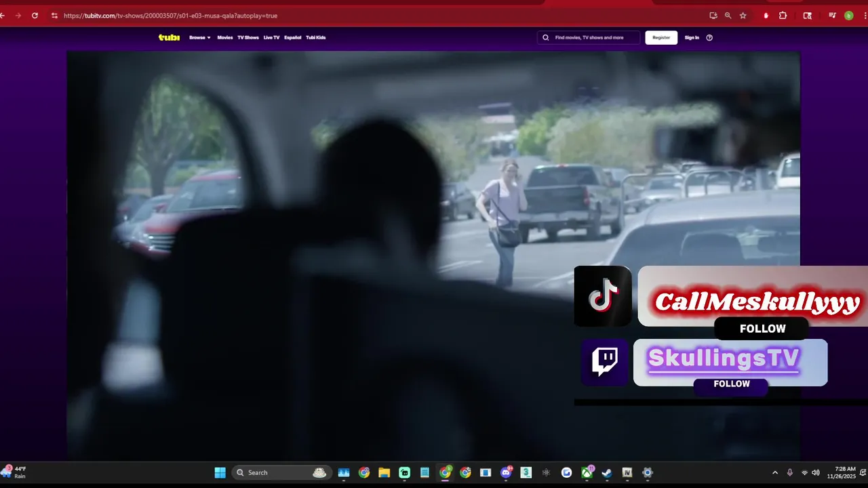The width and height of the screenshot is (868, 488).
Task: Click the Sign In link
Action: tap(692, 37)
